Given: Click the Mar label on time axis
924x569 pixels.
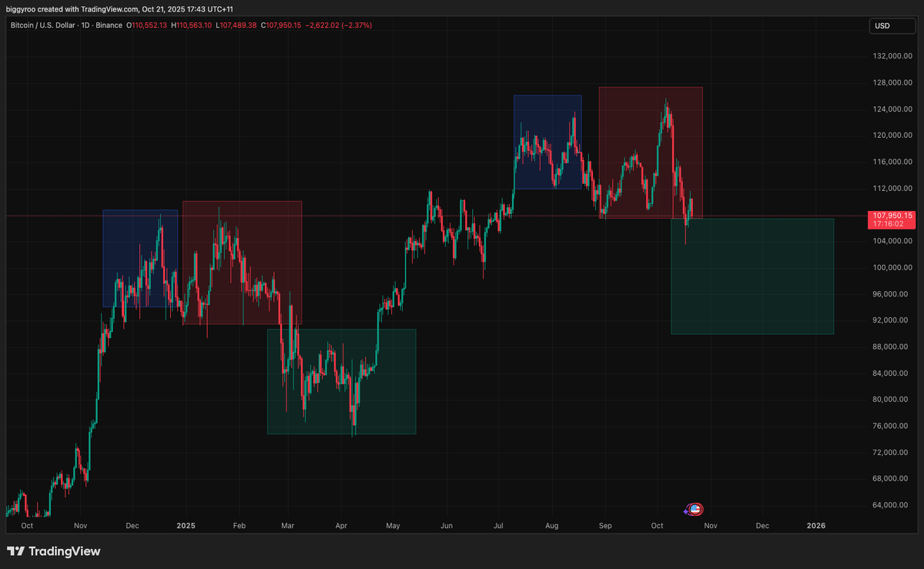Looking at the screenshot, I should click(x=288, y=525).
